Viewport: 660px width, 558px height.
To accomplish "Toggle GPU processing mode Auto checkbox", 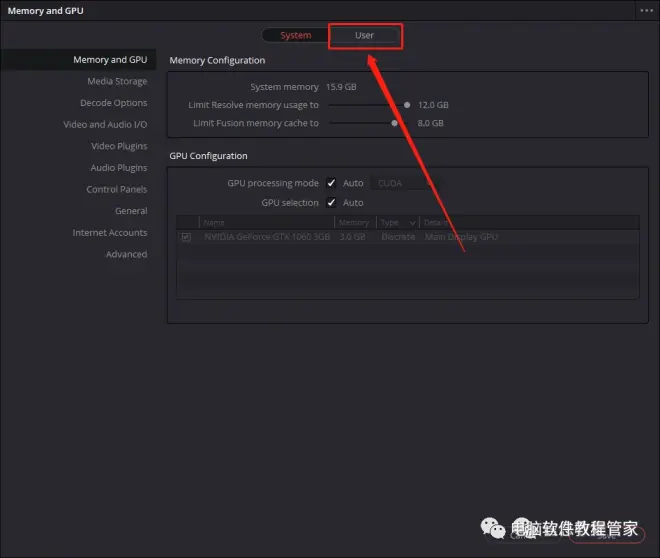I will 331,183.
